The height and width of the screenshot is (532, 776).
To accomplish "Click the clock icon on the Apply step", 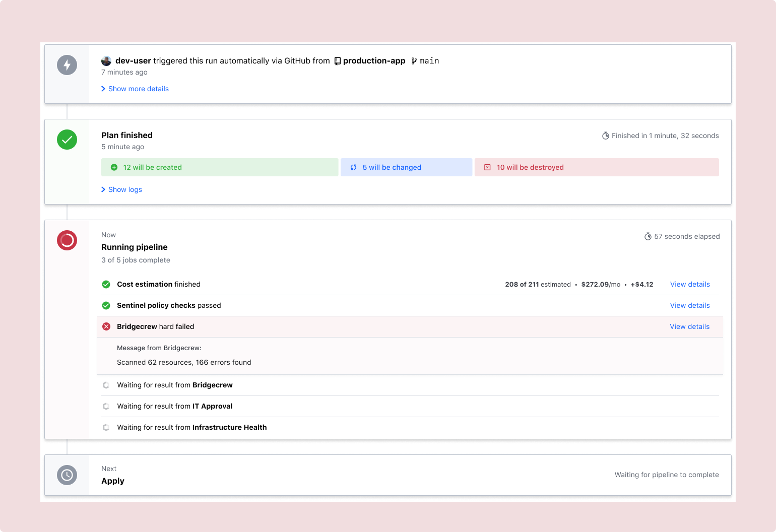I will coord(67,475).
